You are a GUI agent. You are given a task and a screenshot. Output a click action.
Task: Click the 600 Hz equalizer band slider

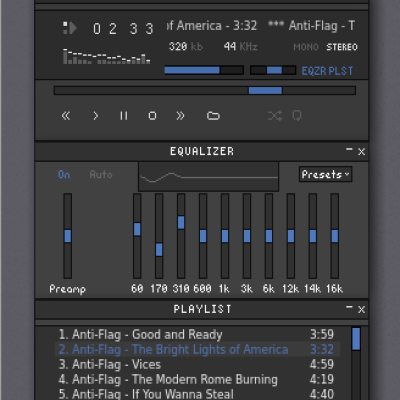point(203,236)
